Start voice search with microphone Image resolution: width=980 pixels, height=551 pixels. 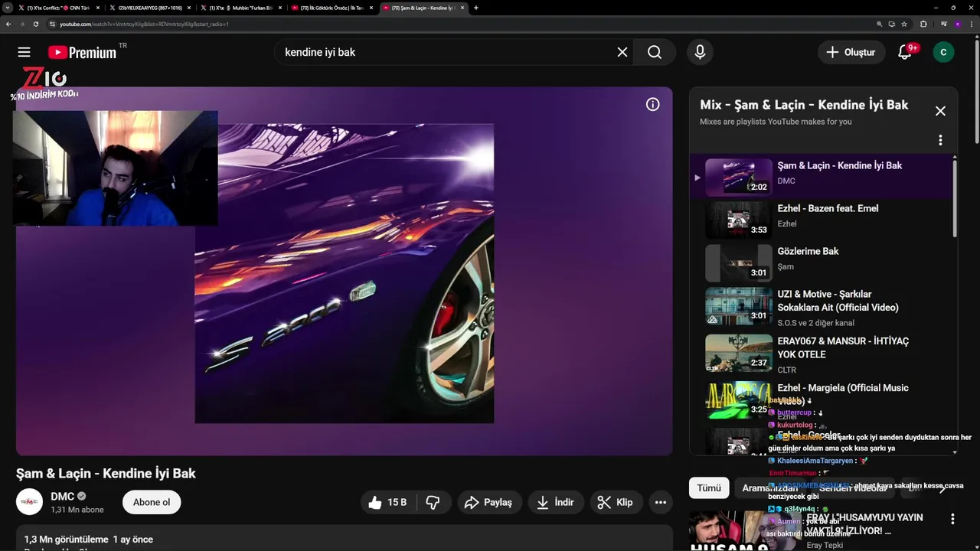tap(700, 52)
